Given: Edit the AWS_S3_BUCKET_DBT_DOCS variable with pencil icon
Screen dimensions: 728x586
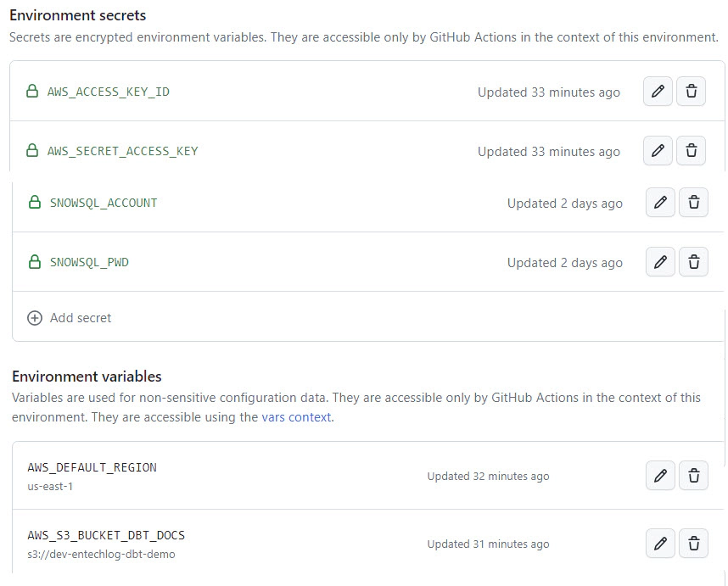Looking at the screenshot, I should (660, 544).
